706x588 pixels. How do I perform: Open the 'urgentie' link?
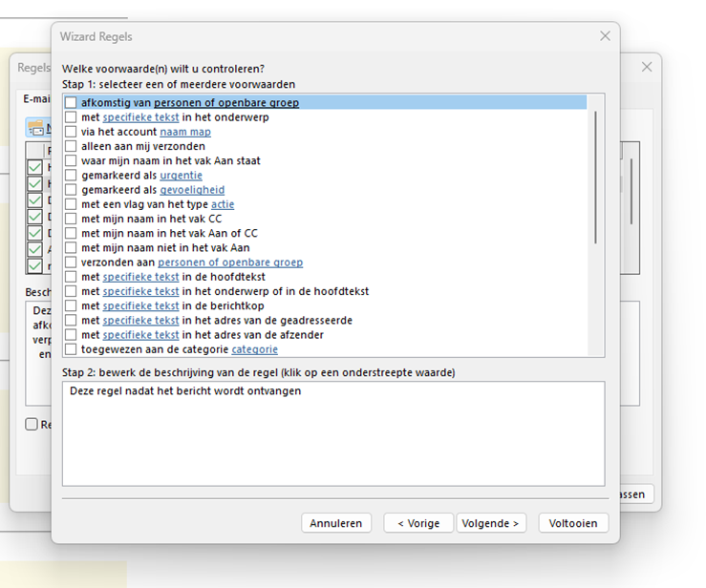click(x=181, y=176)
